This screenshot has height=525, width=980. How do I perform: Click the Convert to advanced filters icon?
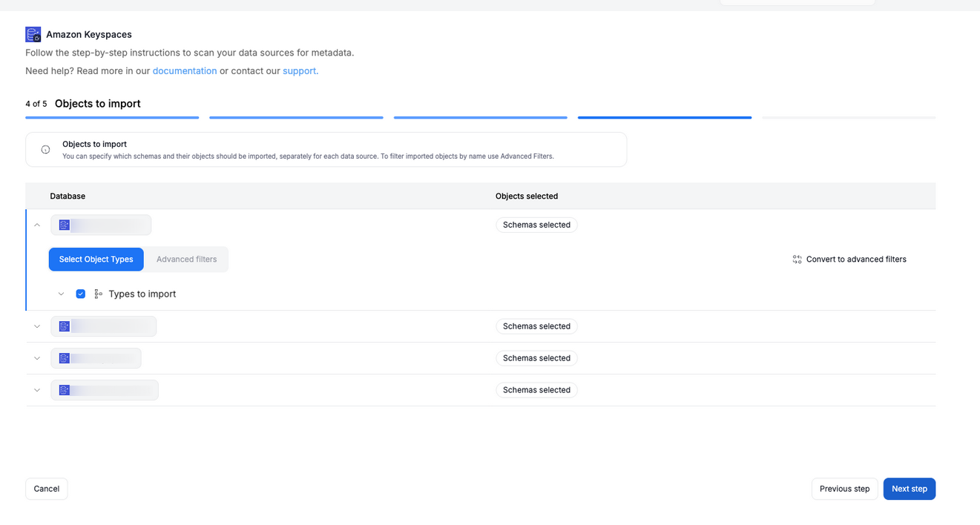point(797,260)
